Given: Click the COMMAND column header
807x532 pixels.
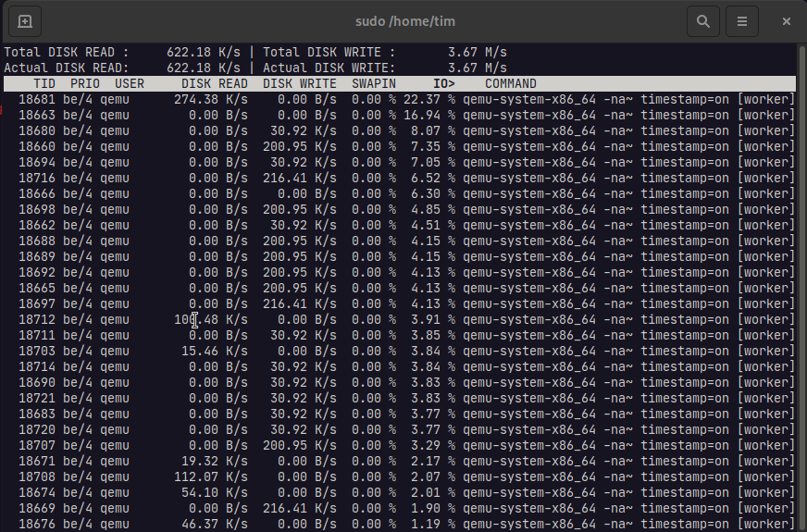Looking at the screenshot, I should pyautogui.click(x=511, y=84).
